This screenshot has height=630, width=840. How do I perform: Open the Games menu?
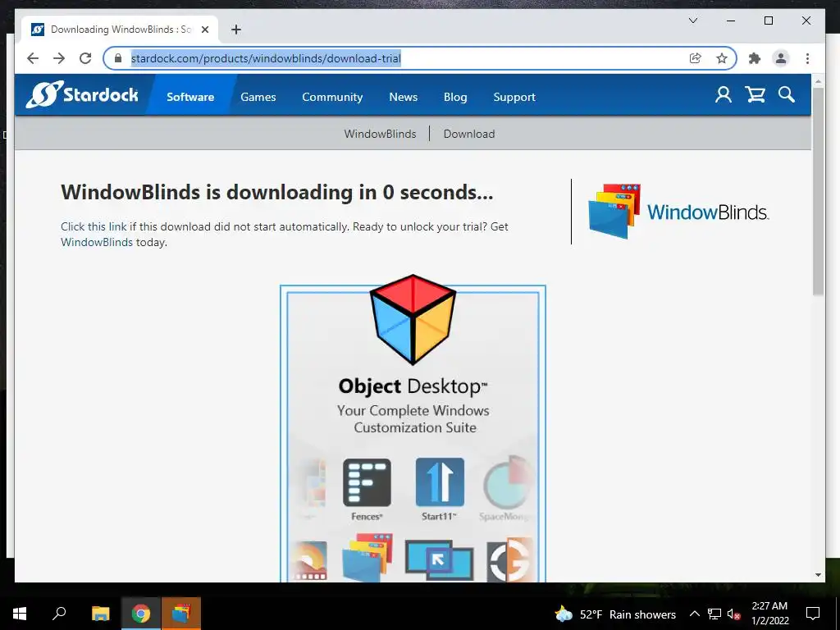point(258,97)
